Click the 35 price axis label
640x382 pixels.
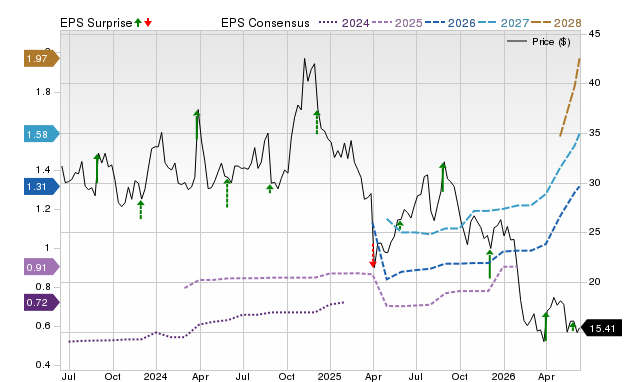[x=595, y=133]
